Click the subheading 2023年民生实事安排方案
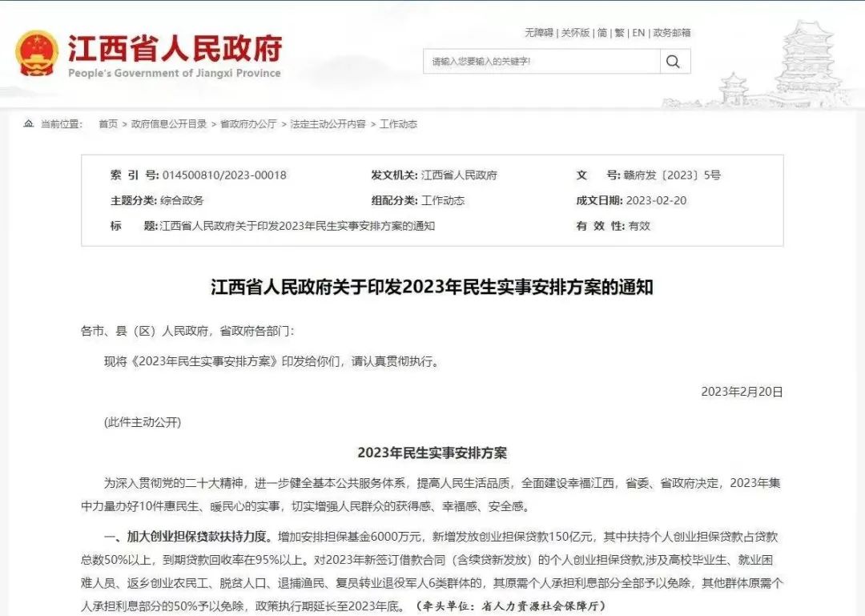This screenshot has height=616, width=865. tap(432, 453)
